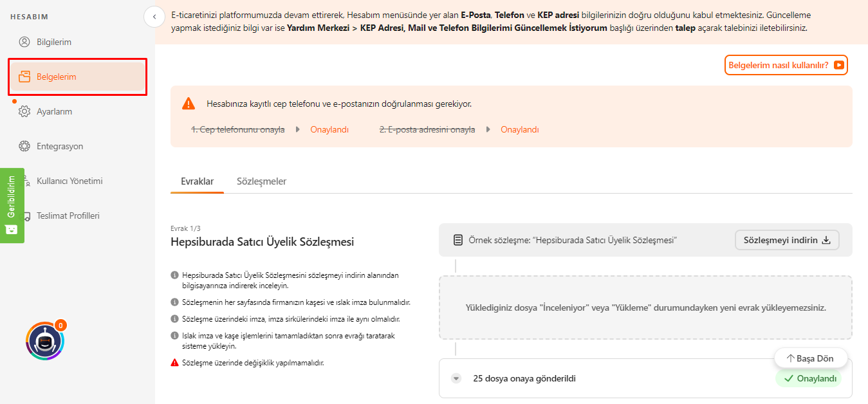Open the Geribildirim feedback side tab
The image size is (868, 404).
pyautogui.click(x=12, y=205)
